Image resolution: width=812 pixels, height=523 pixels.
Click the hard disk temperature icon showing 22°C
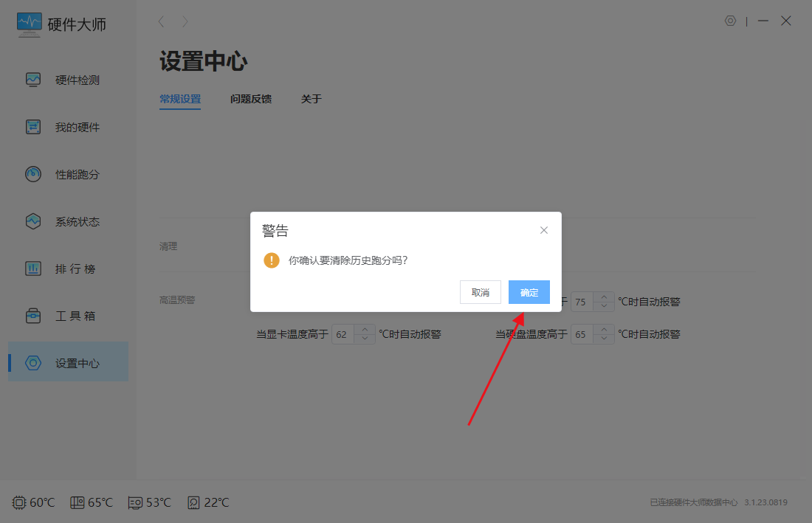point(193,502)
